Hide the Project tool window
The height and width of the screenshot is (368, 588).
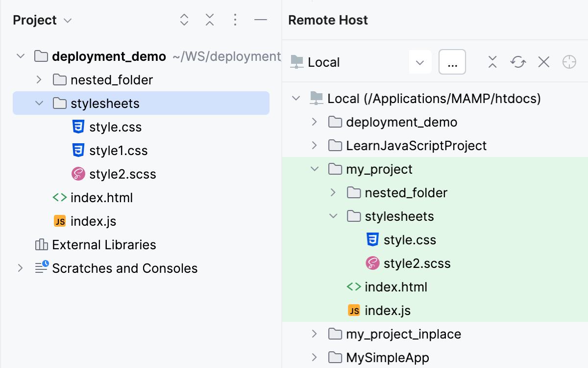pyautogui.click(x=261, y=20)
